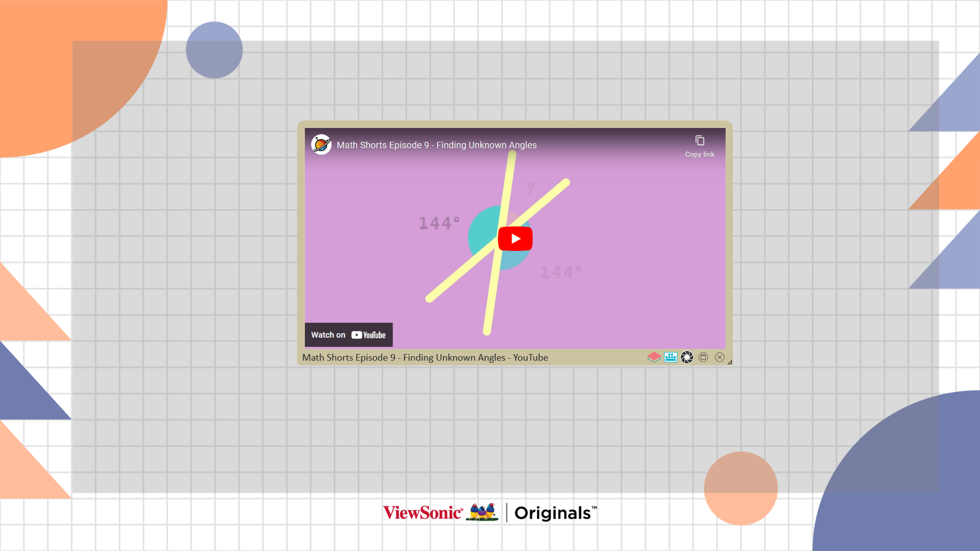Open the channel avatar planet icon
The height and width of the screenshot is (551, 980).
[x=321, y=144]
